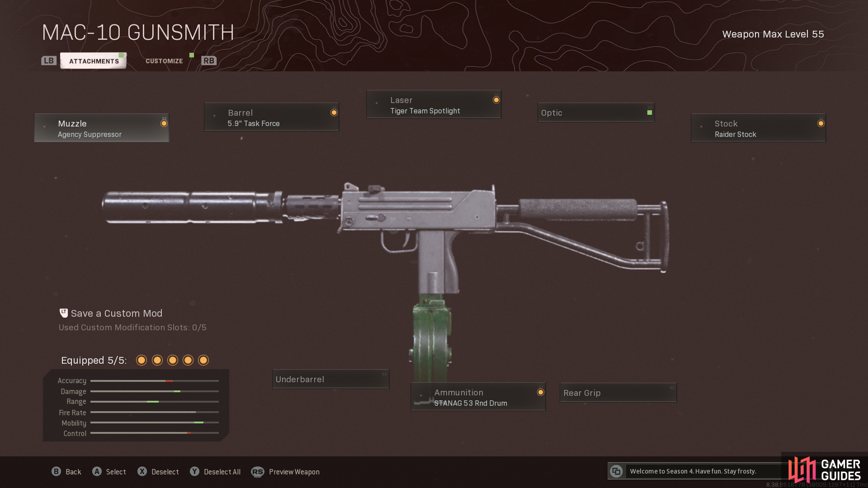The height and width of the screenshot is (488, 868).
Task: Toggle the Stock slot equipped indicator
Action: [821, 123]
